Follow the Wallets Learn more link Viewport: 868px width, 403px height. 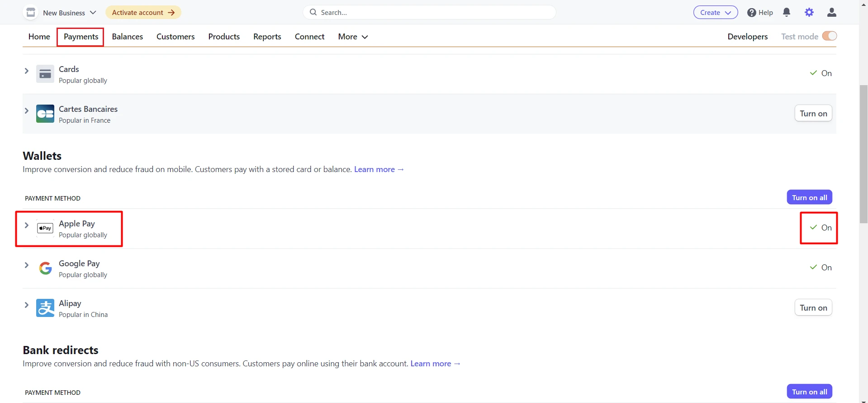(x=379, y=169)
